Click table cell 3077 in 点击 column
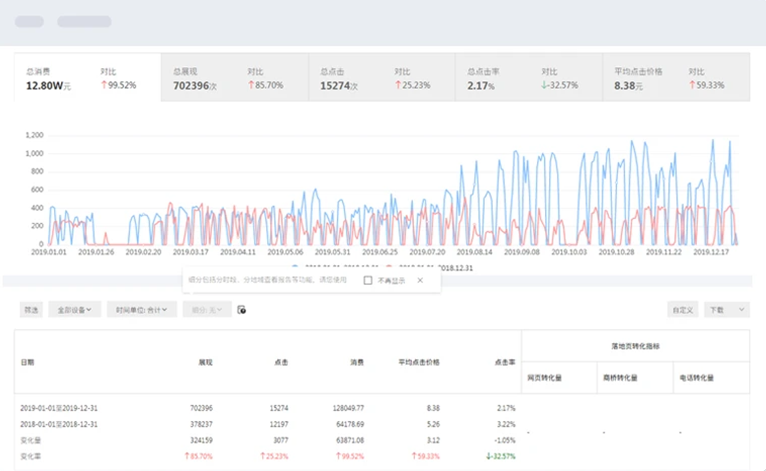Viewport: 766px width, 471px height. [x=280, y=440]
